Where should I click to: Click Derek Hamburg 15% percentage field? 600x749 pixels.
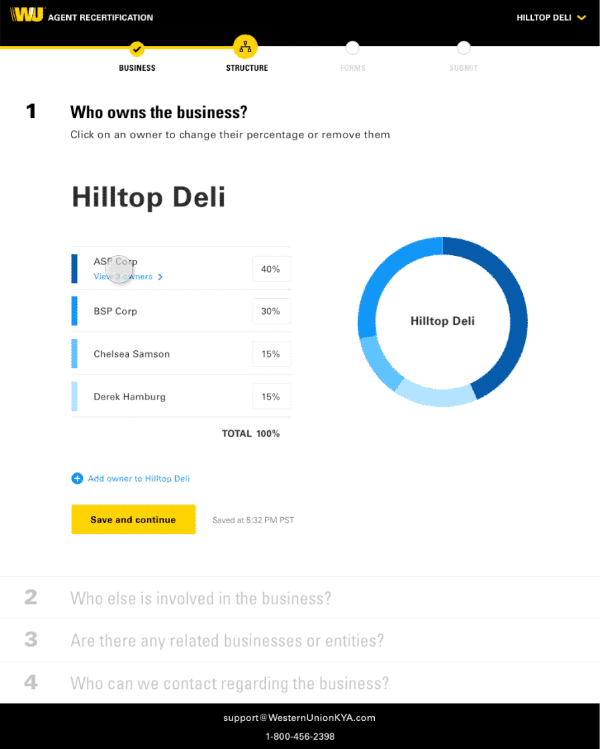click(x=271, y=396)
